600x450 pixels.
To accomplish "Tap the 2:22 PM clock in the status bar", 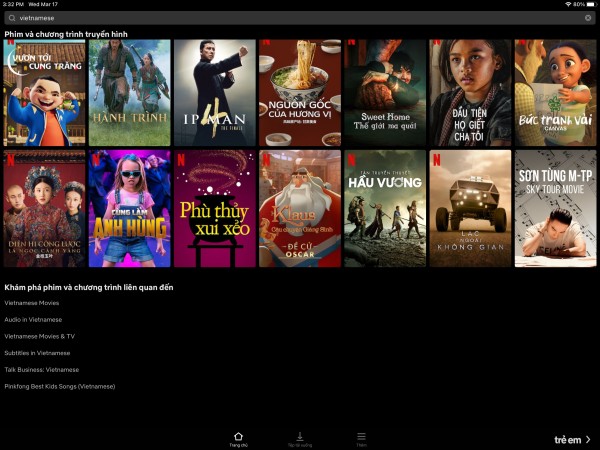I will 13,4.
